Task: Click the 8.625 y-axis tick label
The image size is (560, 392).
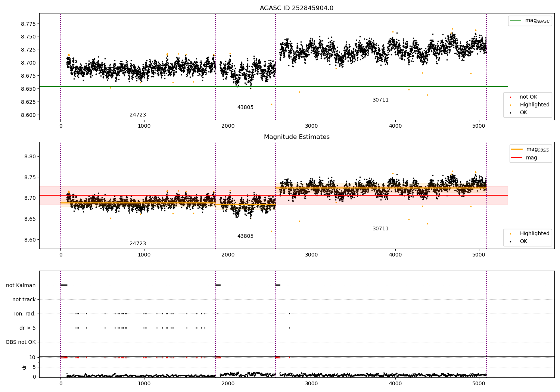Action: pos(28,102)
